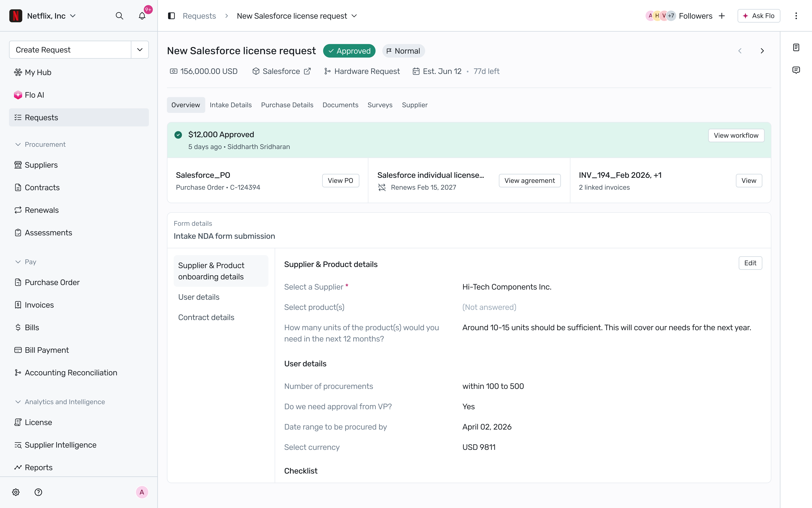The width and height of the screenshot is (812, 508).
Task: Select User details form section
Action: (199, 297)
